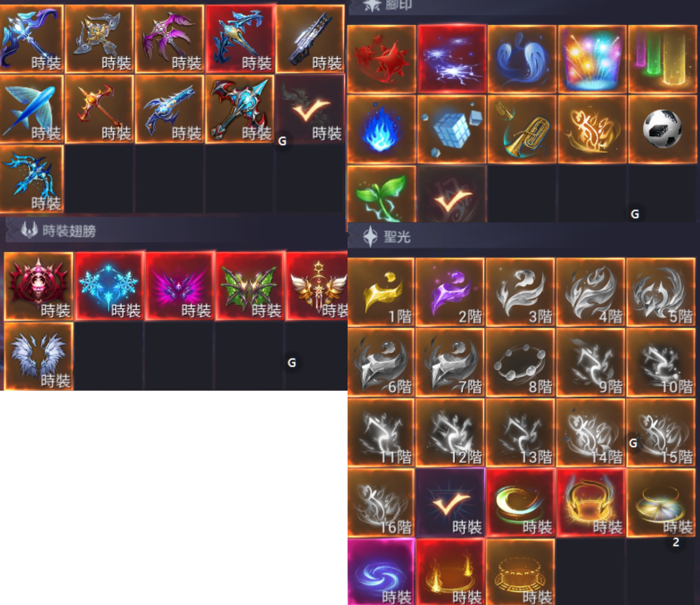Toggle the checked holy light costume
Screen dimensions: 700x605
(x=450, y=503)
